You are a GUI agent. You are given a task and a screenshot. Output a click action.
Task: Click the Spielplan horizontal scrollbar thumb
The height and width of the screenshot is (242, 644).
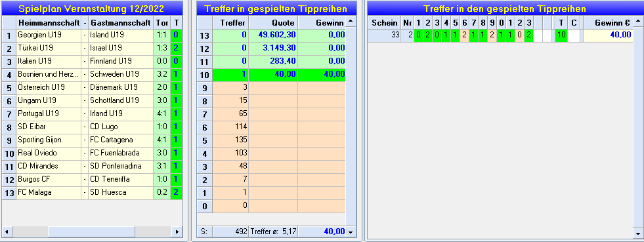point(91,232)
